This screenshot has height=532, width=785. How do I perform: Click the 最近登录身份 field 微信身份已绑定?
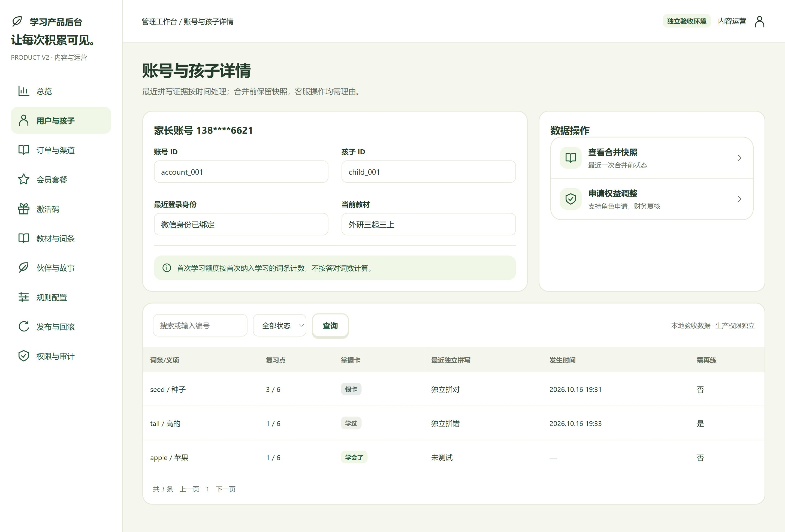click(241, 224)
